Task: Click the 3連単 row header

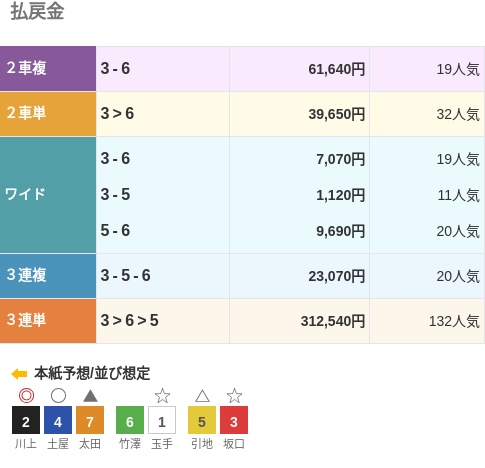Action: 48,321
